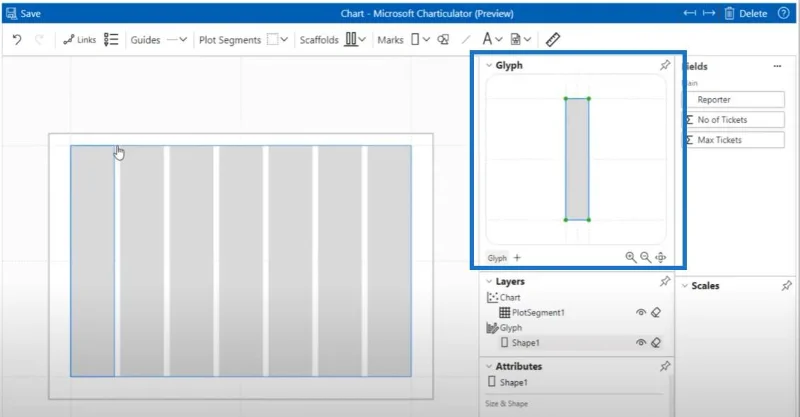Collapse the Attributes panel
This screenshot has height=417, width=800.
click(489, 366)
